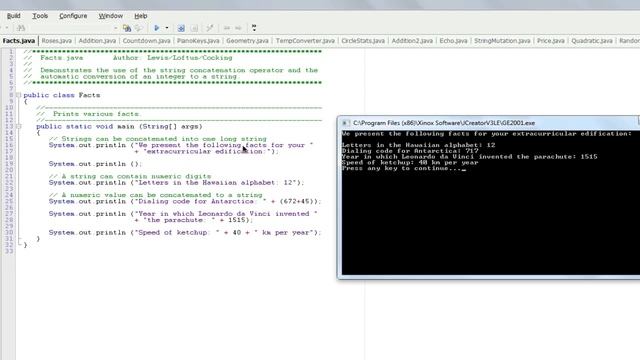The height and width of the screenshot is (360, 640).
Task: Click the 'Prints various facts' comment
Action: [89, 114]
